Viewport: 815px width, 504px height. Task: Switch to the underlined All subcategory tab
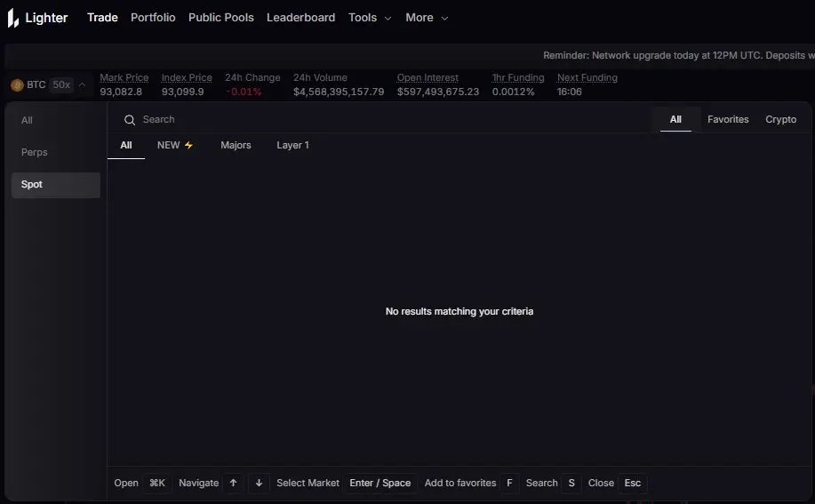(126, 146)
